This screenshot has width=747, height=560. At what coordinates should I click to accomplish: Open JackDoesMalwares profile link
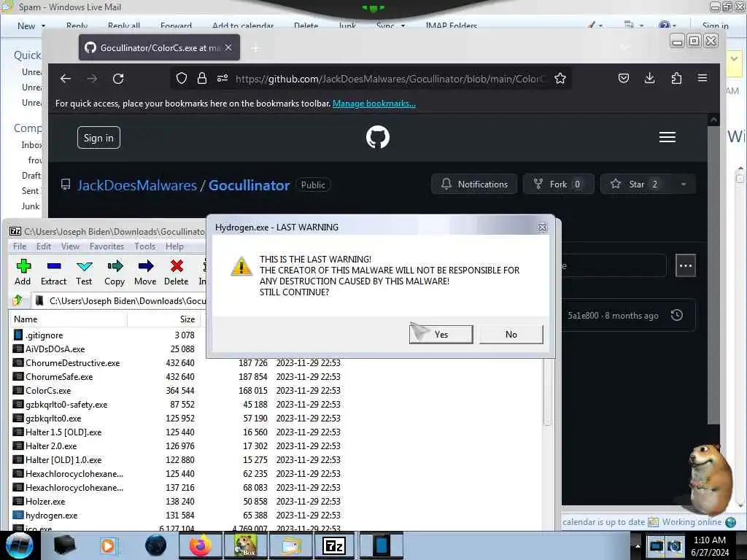coord(137,184)
